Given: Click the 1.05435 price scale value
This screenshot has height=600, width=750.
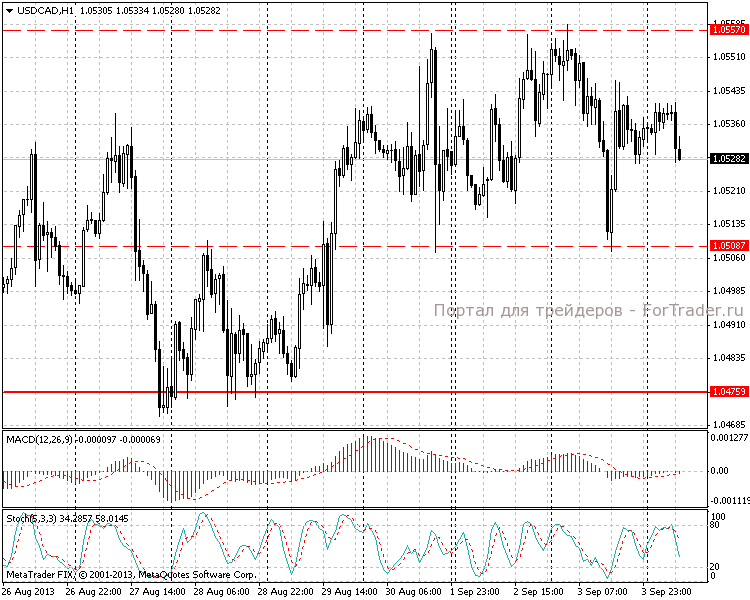Looking at the screenshot, I should pyautogui.click(x=729, y=91).
